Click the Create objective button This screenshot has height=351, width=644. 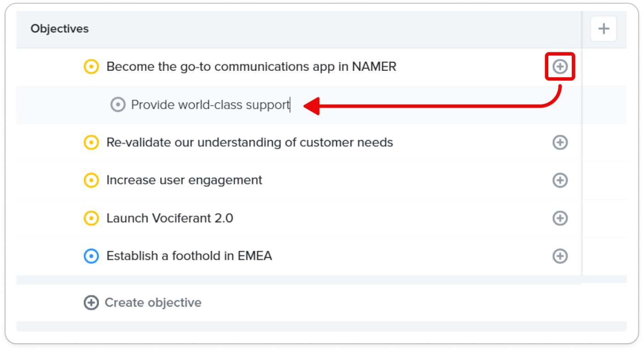coord(143,303)
